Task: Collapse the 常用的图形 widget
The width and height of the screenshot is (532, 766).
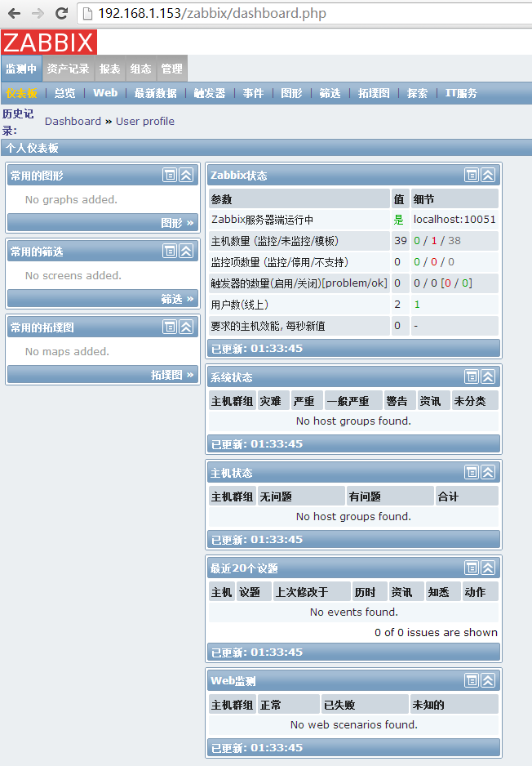Action: (186, 175)
